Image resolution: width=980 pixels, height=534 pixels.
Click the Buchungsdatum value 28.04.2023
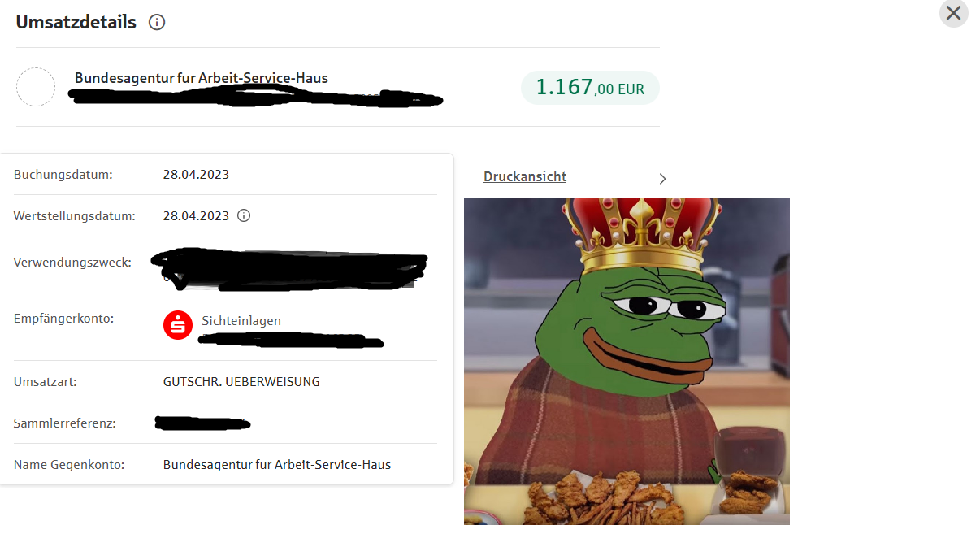pos(196,174)
